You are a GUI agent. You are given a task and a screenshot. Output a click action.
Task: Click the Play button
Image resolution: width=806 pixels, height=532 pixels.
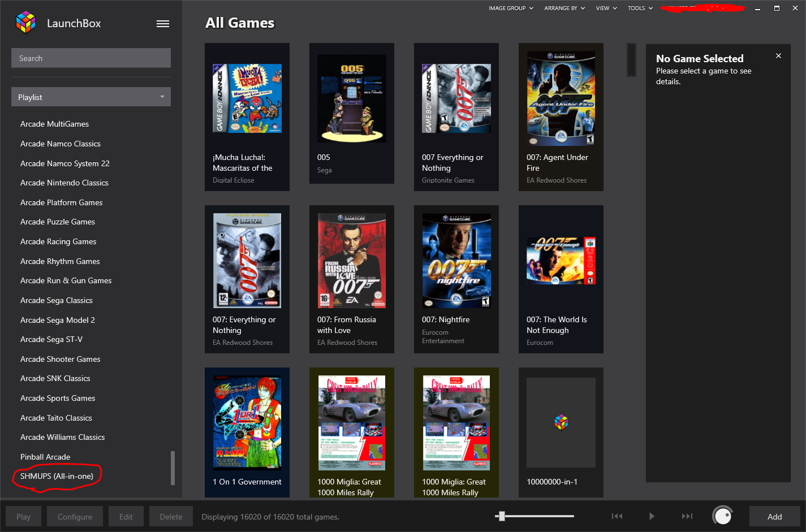24,517
